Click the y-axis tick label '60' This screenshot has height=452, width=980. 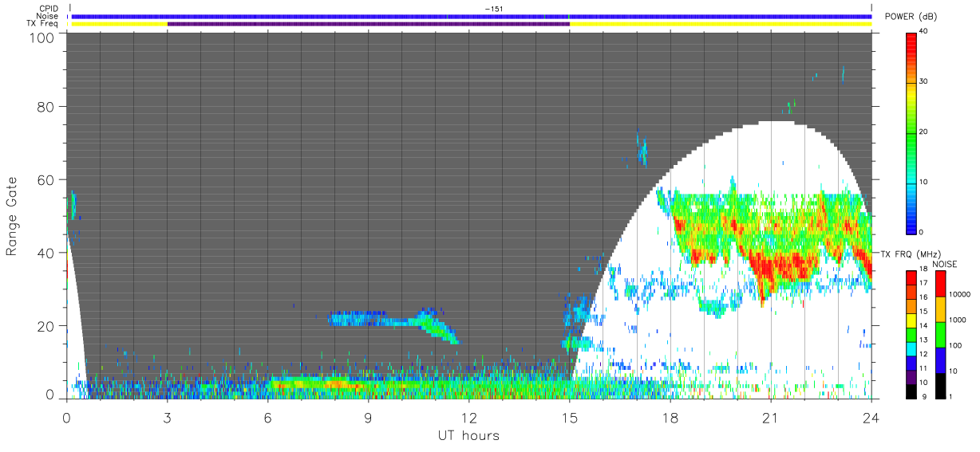[46, 180]
